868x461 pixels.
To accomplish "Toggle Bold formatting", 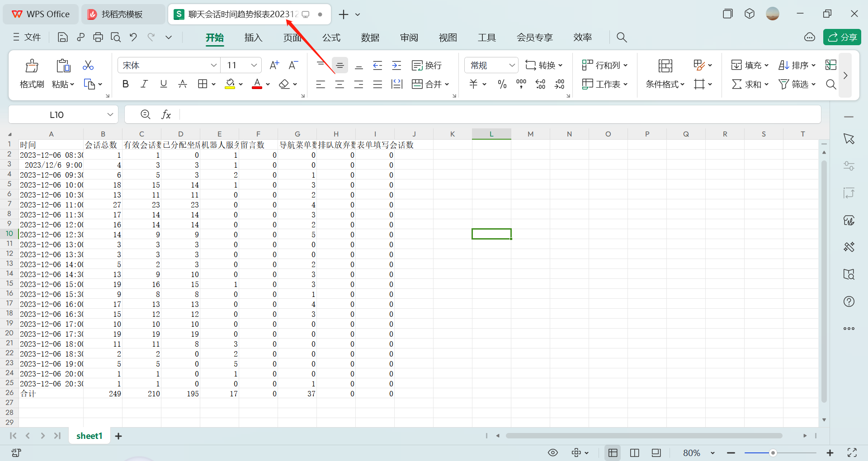I will (x=126, y=84).
